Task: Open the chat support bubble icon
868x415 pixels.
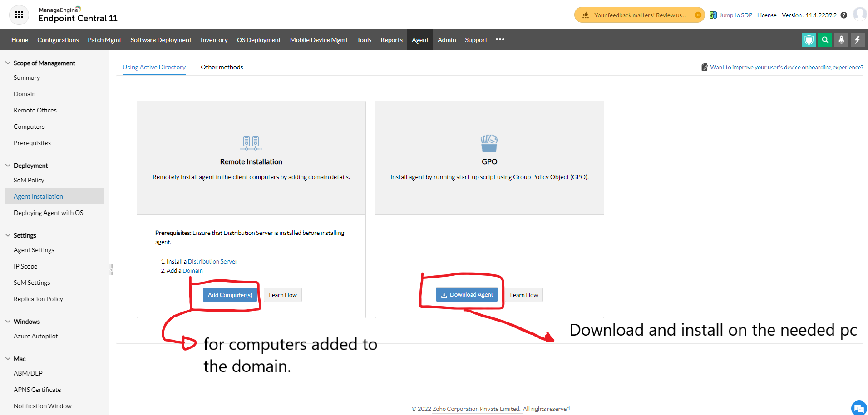Action: point(858,408)
